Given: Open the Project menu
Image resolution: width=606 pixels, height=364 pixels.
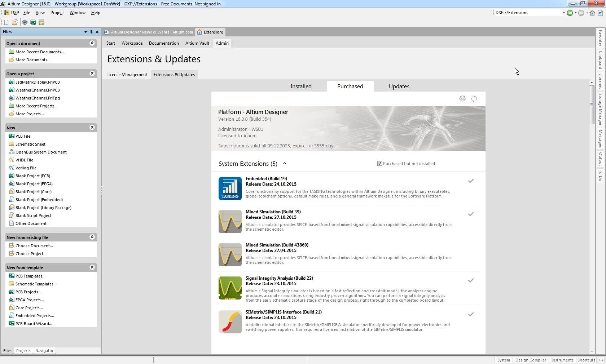Looking at the screenshot, I should click(x=57, y=13).
